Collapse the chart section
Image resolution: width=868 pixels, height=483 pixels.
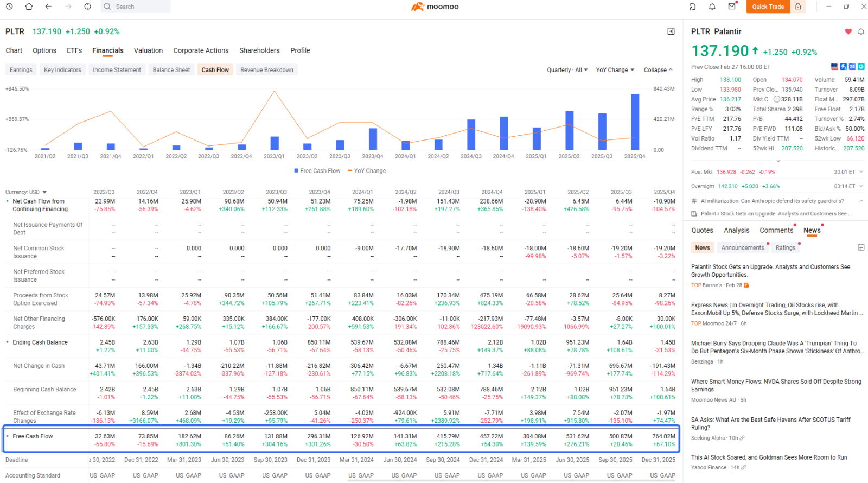pos(658,70)
